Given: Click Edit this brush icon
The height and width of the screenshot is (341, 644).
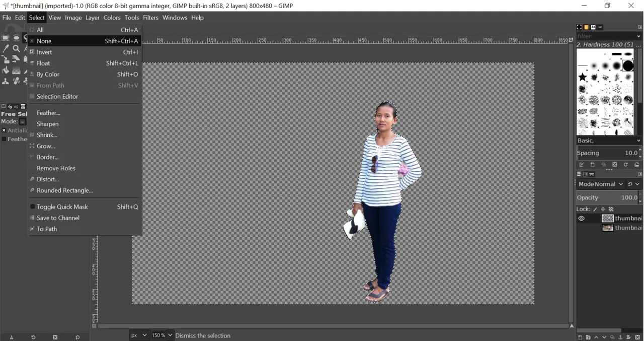Looking at the screenshot, I should (x=581, y=165).
